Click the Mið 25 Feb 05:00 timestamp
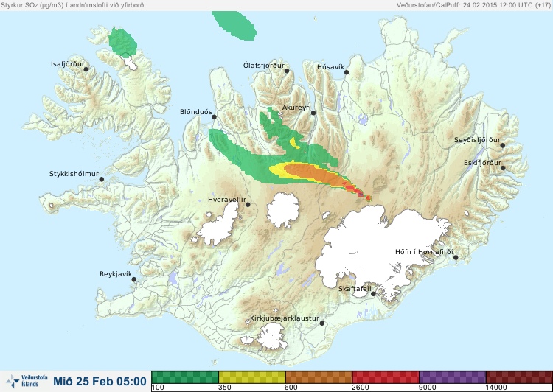Viewport: 553px width, 392px height. 100,382
